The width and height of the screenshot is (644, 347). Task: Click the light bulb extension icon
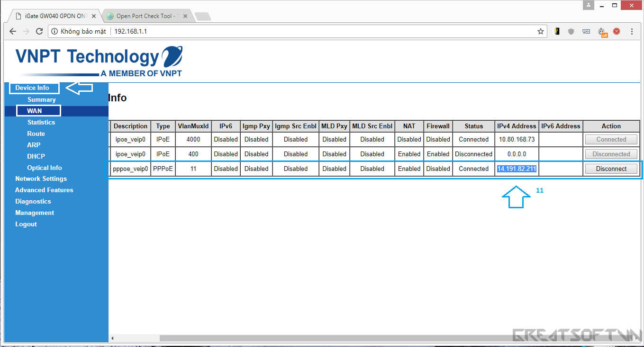[x=557, y=31]
